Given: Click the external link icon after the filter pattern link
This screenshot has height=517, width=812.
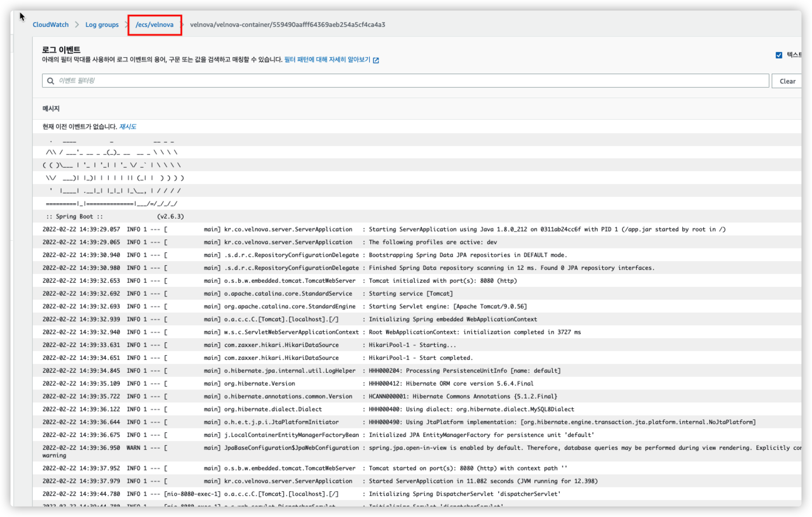Looking at the screenshot, I should coord(376,60).
